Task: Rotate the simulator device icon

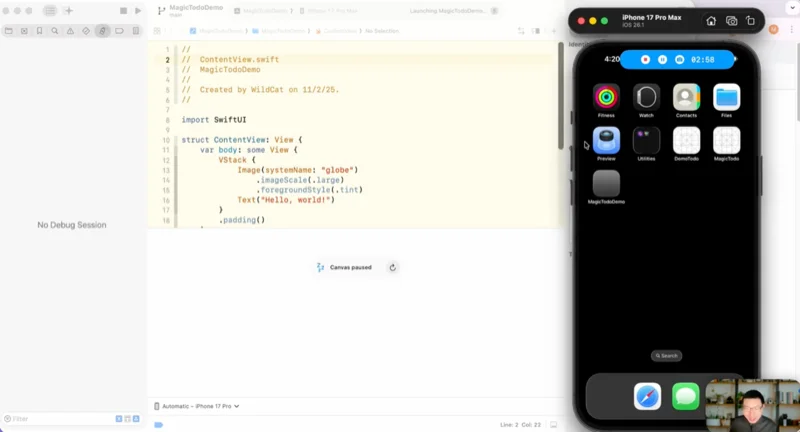Action: [752, 21]
